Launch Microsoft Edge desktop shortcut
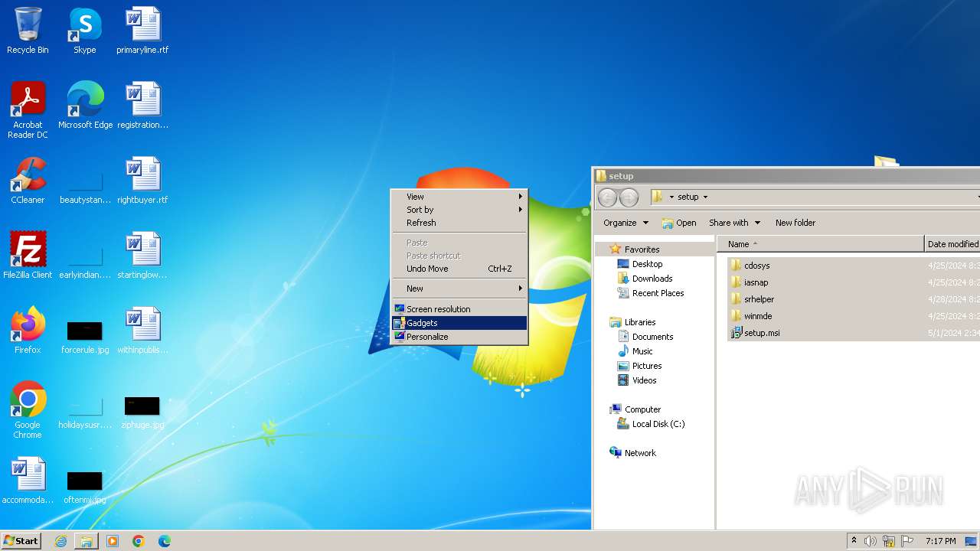Screen dimensions: 980x551 85,106
